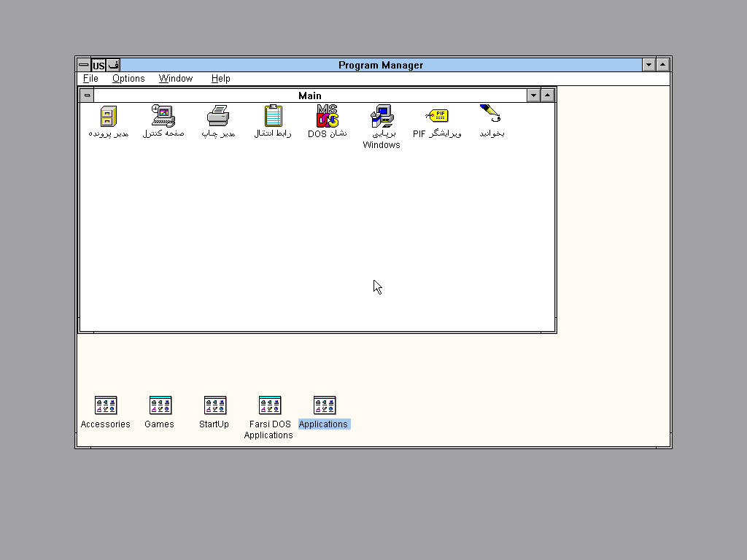
Task: Click the StartUp group label
Action: pyautogui.click(x=214, y=424)
